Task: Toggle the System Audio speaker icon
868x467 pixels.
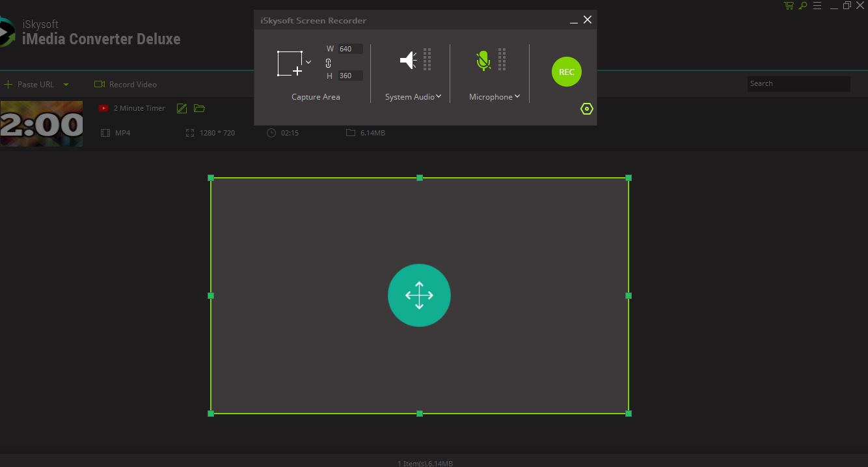Action: (407, 59)
